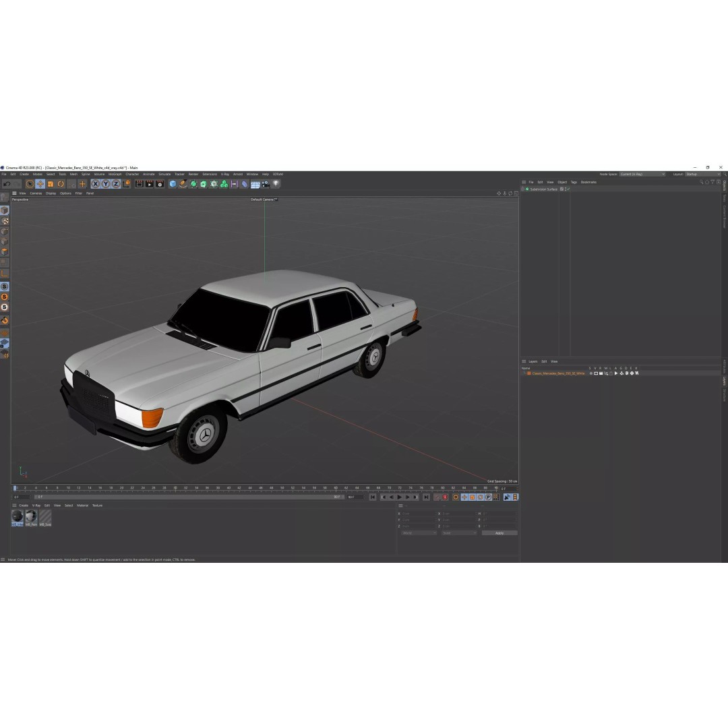
Task: Open the Simulate menu
Action: 164,174
